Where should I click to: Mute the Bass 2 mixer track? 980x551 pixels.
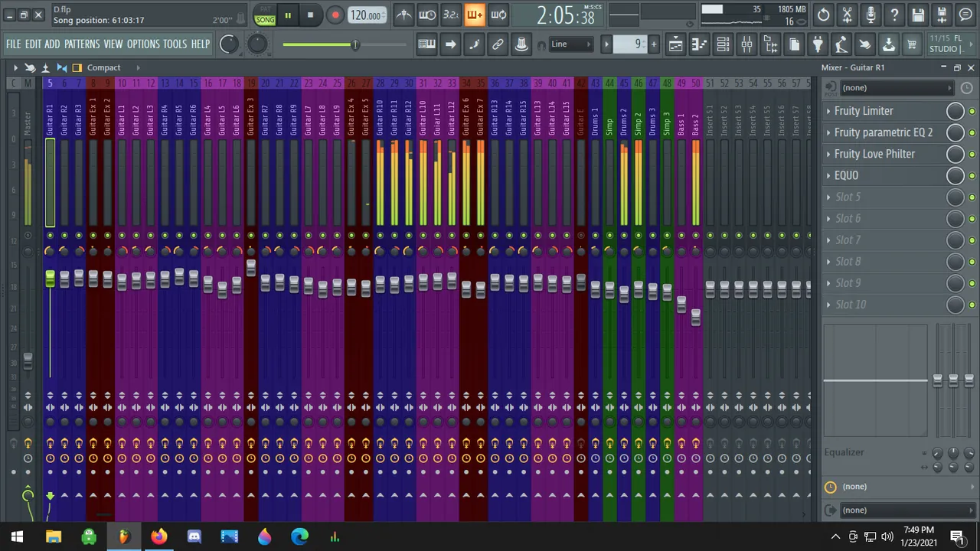point(696,235)
